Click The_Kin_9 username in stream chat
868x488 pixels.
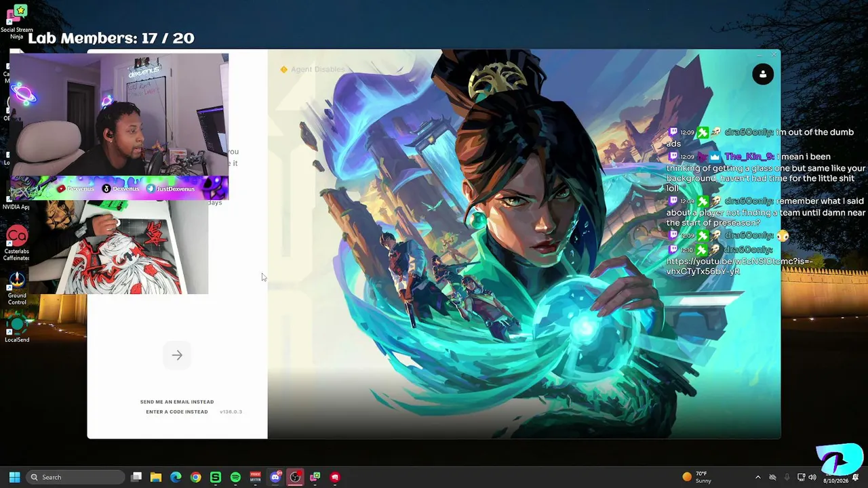[x=749, y=157]
